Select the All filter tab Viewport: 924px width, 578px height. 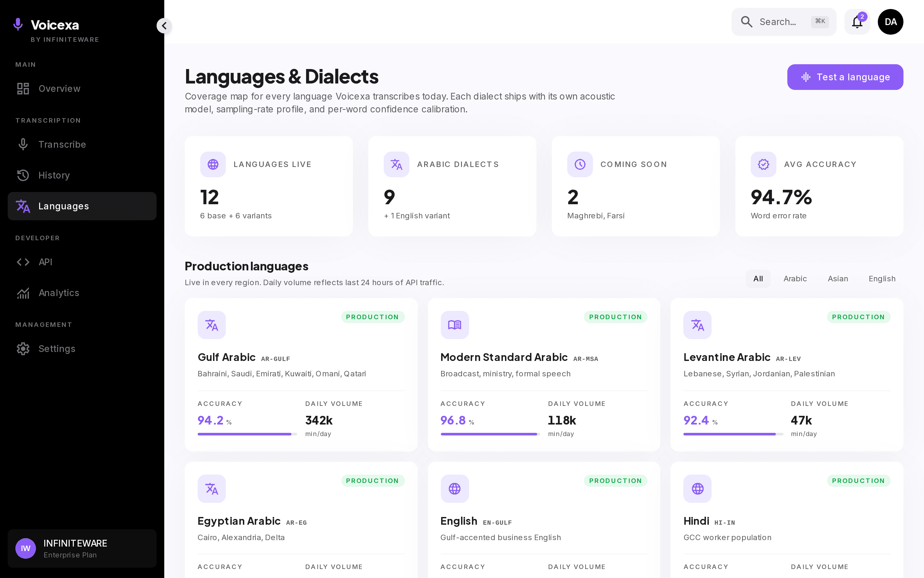(758, 279)
